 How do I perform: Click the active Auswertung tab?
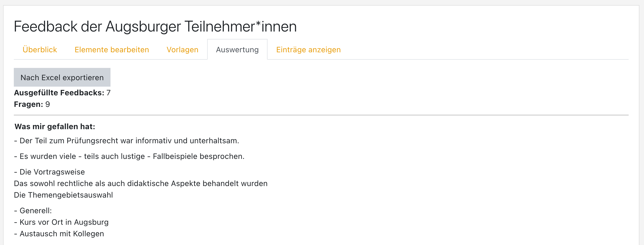[x=237, y=49]
